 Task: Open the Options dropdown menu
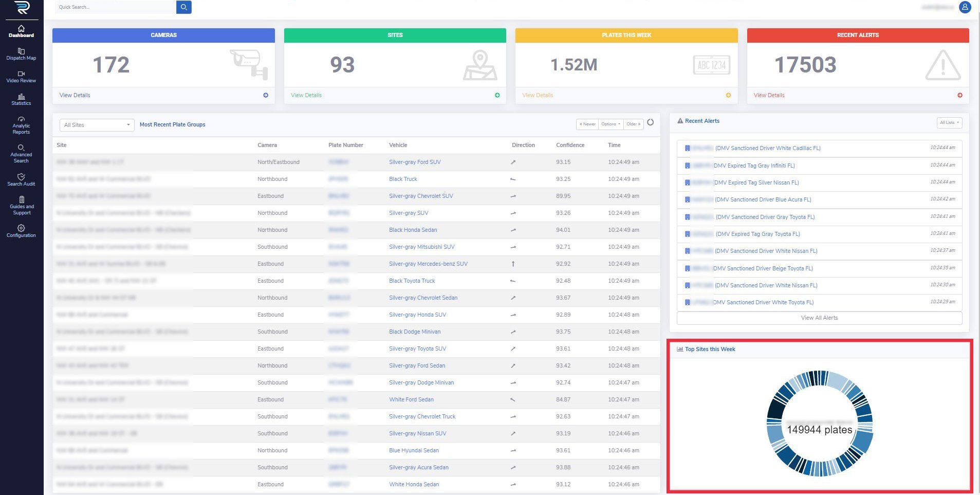pyautogui.click(x=611, y=124)
